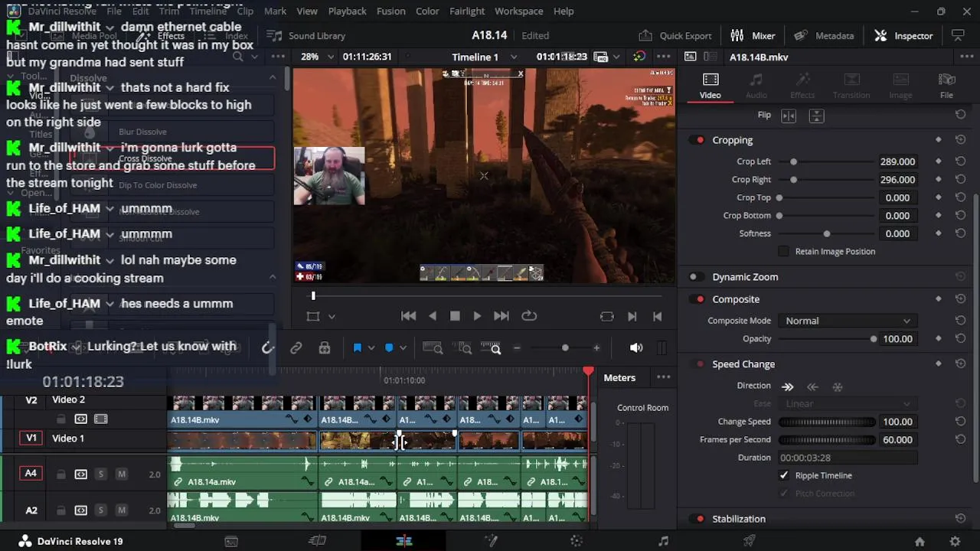Add a blue marker on timeline
This screenshot has height=551, width=980.
click(389, 348)
